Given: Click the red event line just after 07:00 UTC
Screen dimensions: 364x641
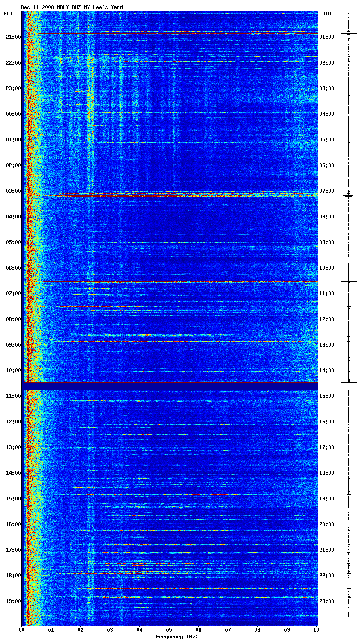Looking at the screenshot, I should 182,196.
